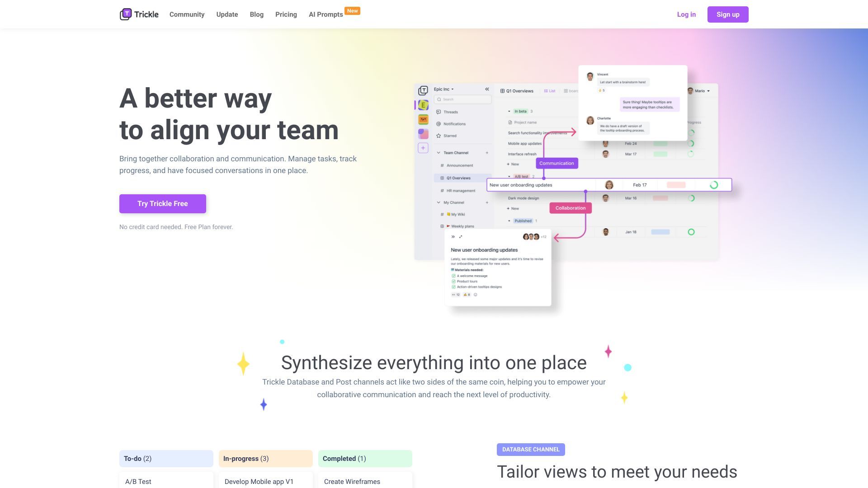This screenshot has height=488, width=868.
Task: Click the Trickle workspace logo icon in mockup
Action: coord(423,91)
